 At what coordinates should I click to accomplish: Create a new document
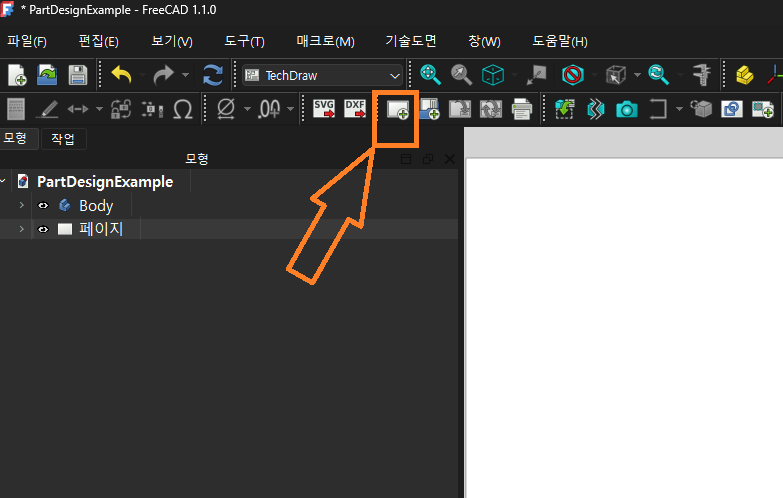17,75
